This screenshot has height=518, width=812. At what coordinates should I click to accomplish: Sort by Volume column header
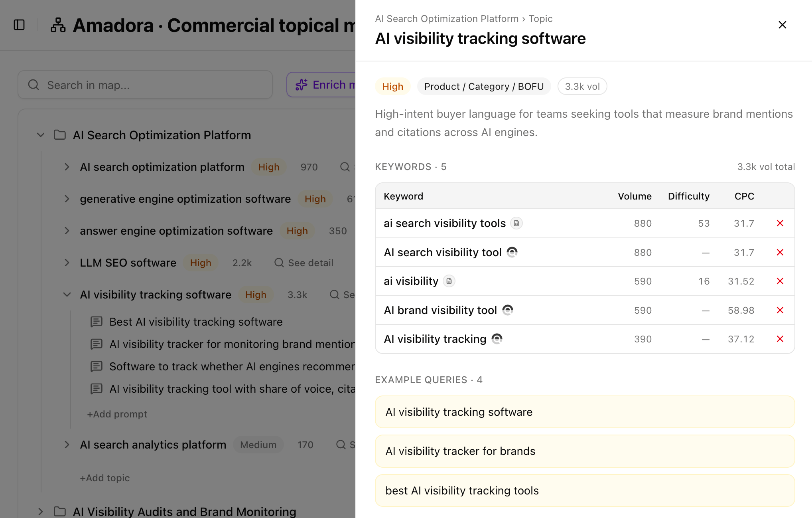635,196
